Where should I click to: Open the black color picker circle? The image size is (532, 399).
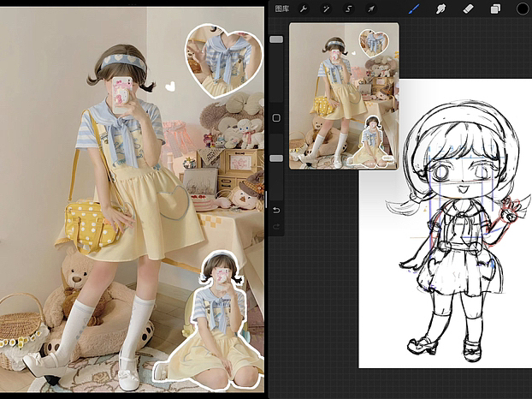click(x=523, y=9)
